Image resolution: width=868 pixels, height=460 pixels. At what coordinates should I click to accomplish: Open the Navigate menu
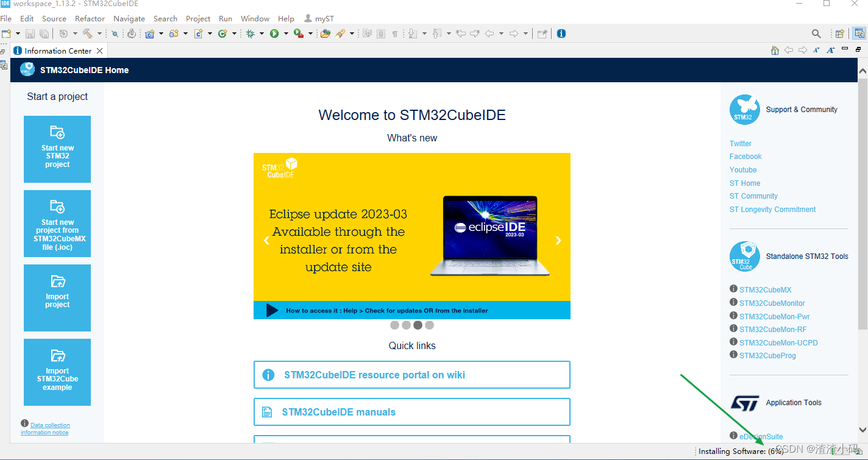coord(129,18)
